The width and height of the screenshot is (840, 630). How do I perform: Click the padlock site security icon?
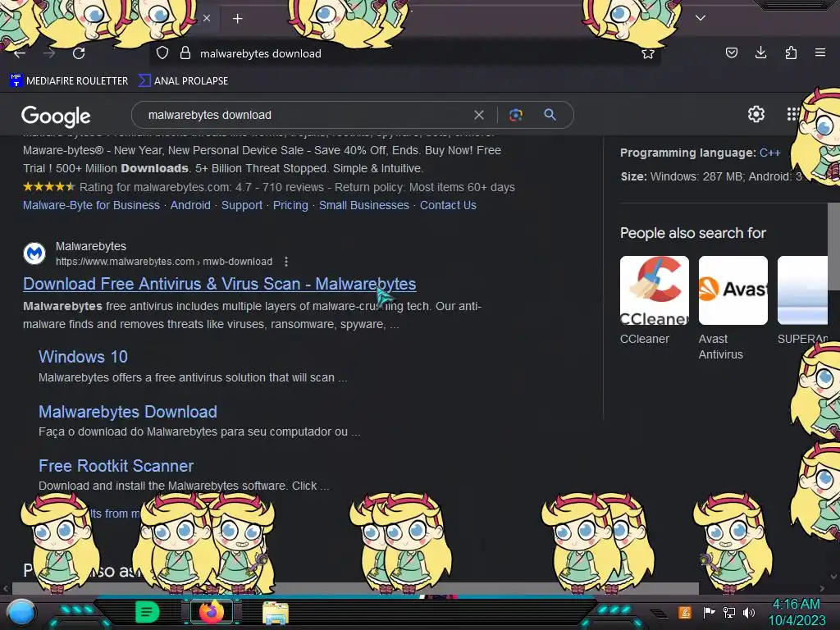click(185, 53)
